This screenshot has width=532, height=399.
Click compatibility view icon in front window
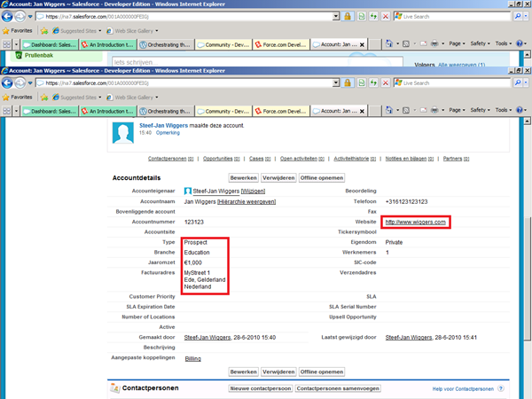click(x=362, y=83)
